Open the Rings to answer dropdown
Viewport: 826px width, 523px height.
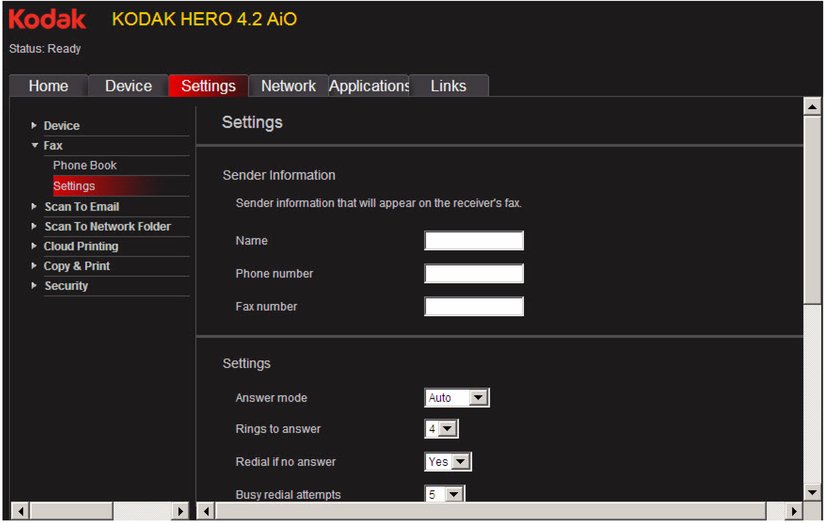click(x=441, y=429)
